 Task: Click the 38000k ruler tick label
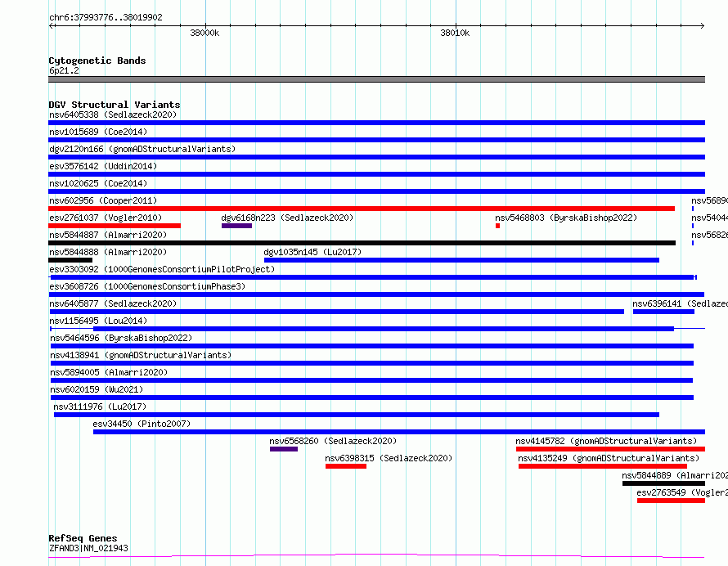click(204, 33)
